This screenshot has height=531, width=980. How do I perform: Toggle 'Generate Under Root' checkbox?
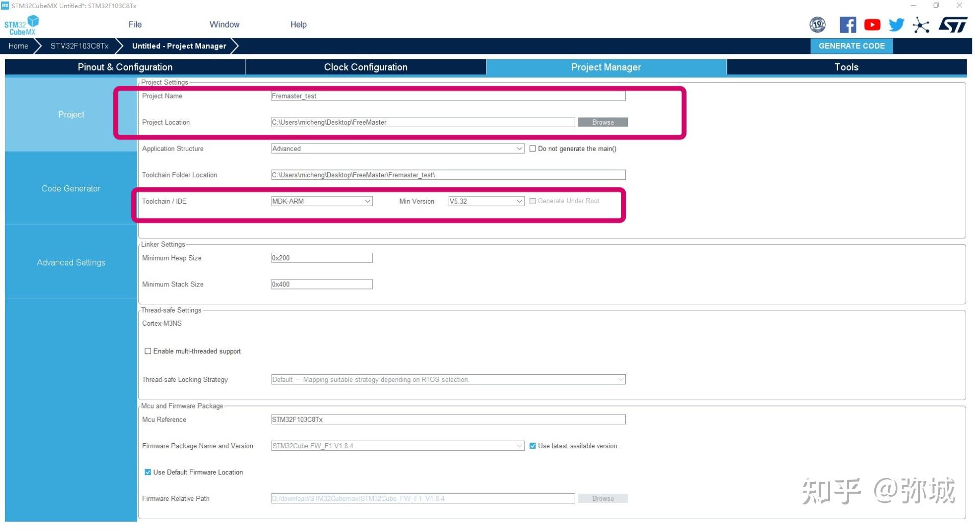(x=532, y=201)
